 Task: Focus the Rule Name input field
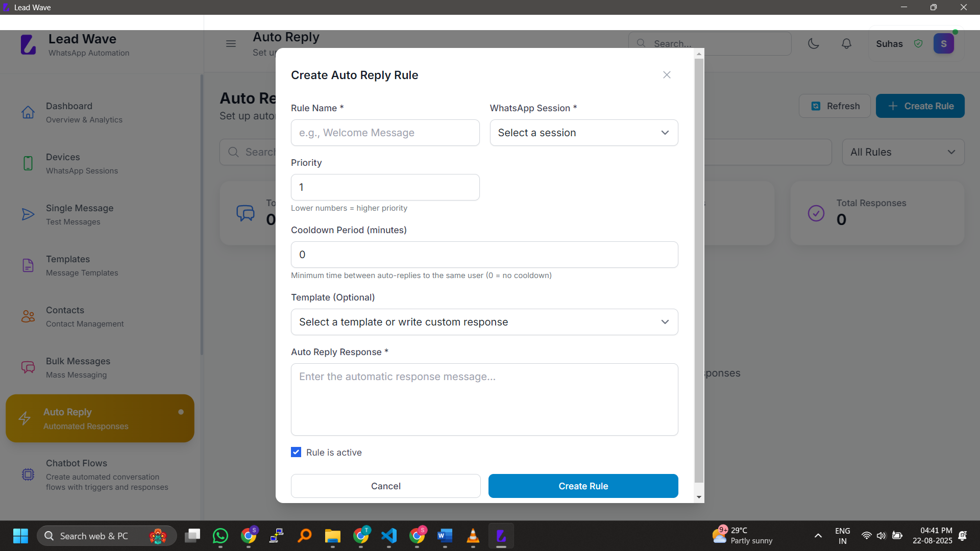point(385,133)
